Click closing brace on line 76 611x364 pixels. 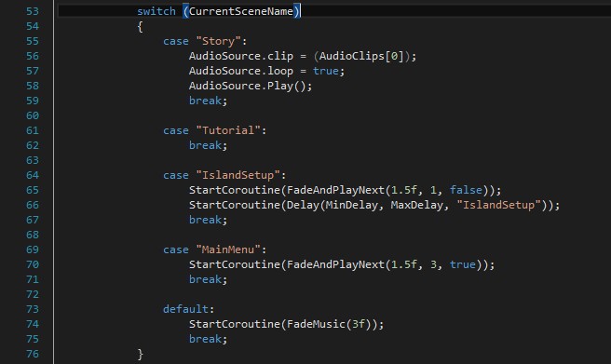click(141, 355)
